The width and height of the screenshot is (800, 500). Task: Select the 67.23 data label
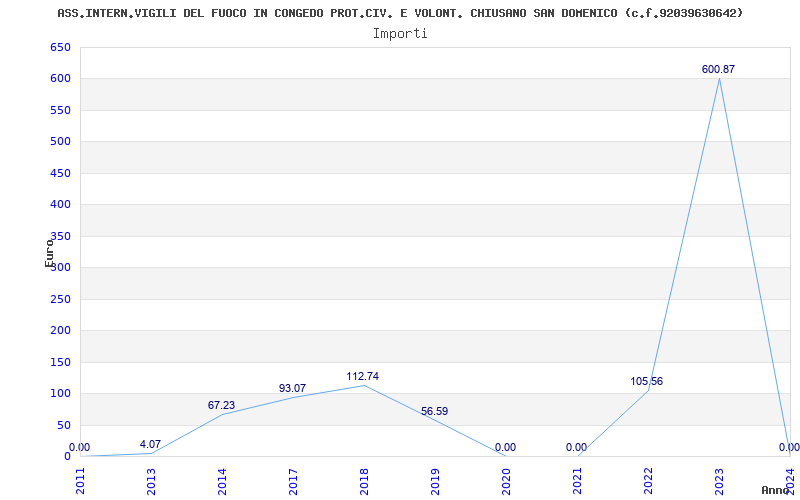221,405
